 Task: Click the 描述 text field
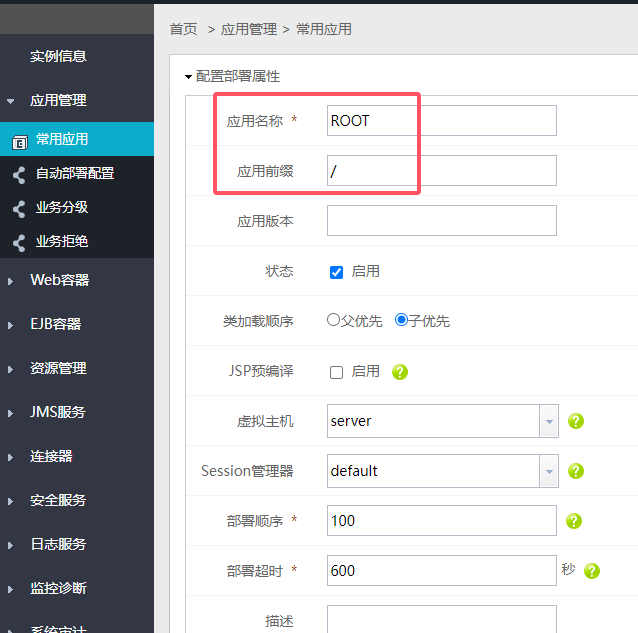[441, 619]
